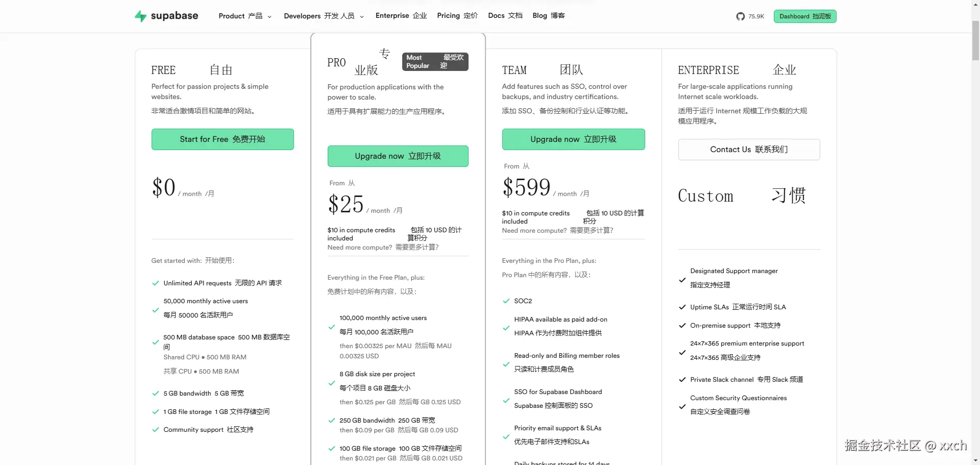Click Contact Us in Enterprise plan
Screen dimensions: 980x465
(x=749, y=150)
